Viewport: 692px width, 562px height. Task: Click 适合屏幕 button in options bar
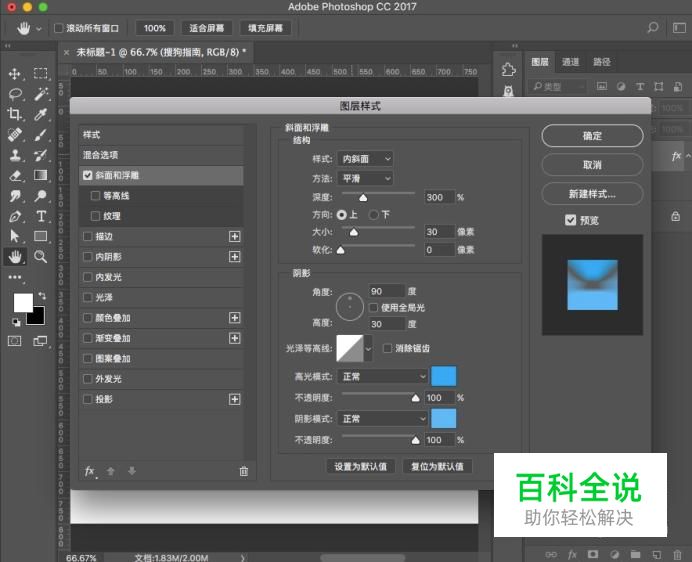207,28
